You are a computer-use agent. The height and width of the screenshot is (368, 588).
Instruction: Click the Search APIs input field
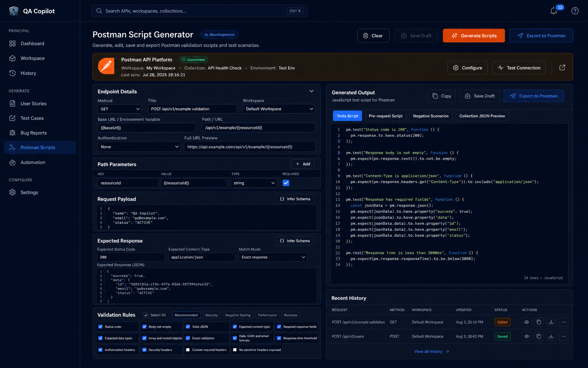coord(199,11)
